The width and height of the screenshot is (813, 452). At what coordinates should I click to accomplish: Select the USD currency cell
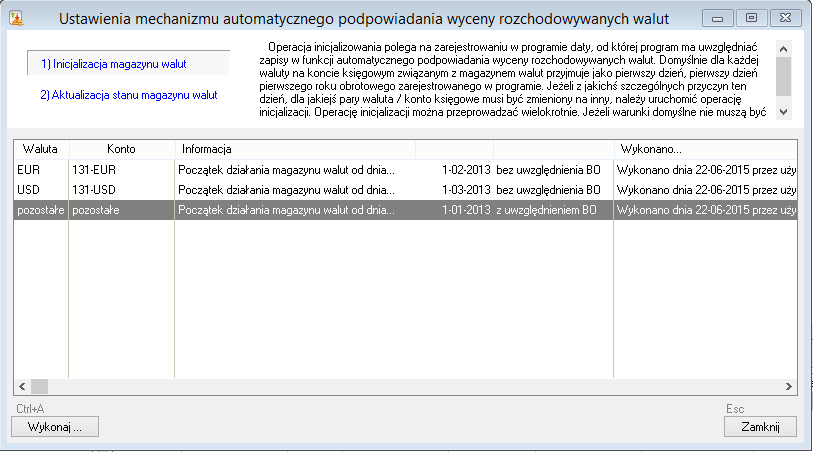[41, 190]
